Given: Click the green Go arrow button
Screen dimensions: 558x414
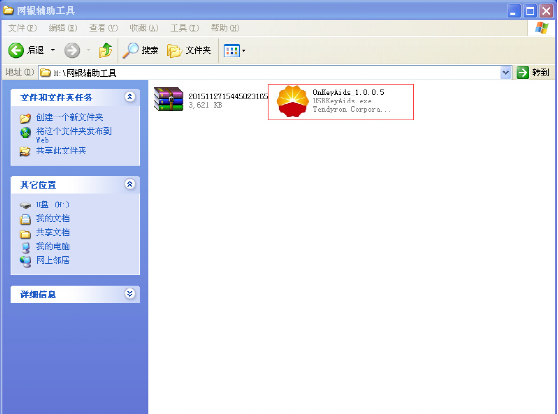Looking at the screenshot, I should coord(522,73).
